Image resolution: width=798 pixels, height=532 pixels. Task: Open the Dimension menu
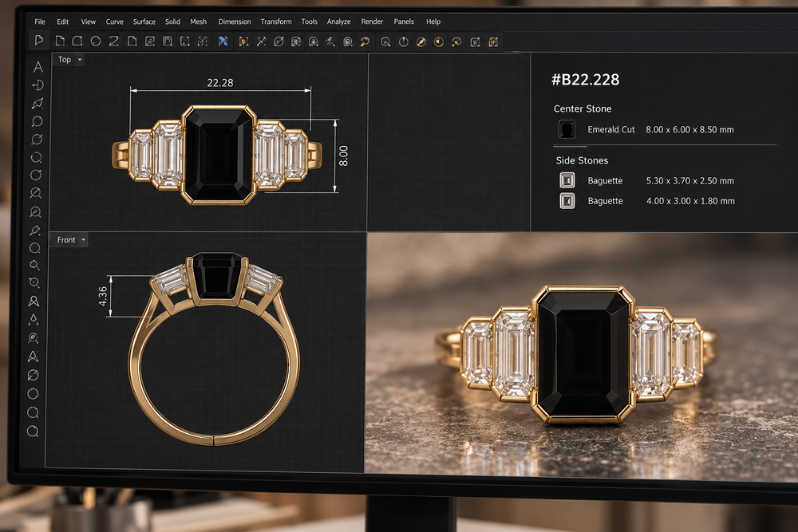click(x=235, y=22)
